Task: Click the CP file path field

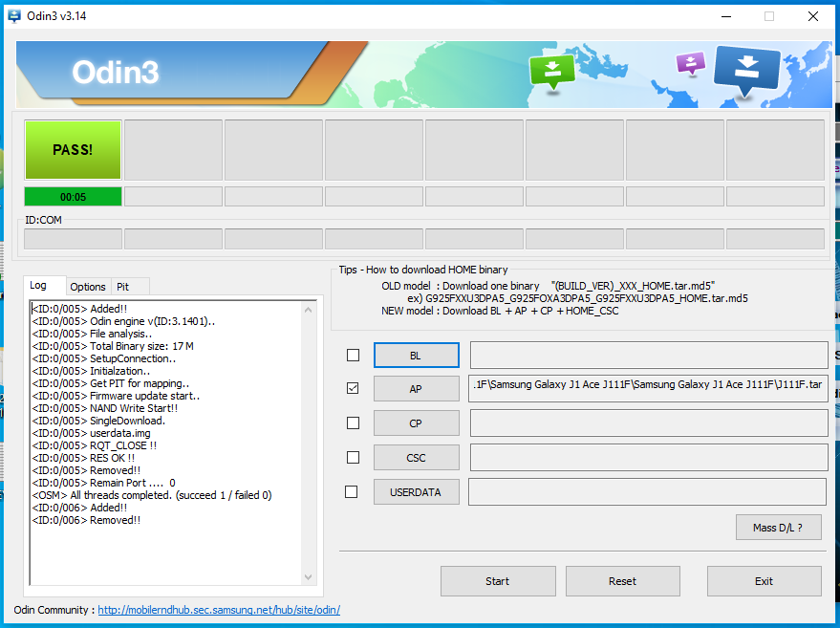Action: [x=649, y=423]
